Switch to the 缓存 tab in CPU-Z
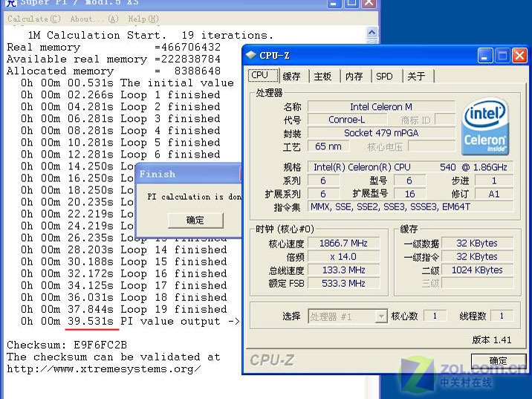The image size is (532, 399). tap(293, 76)
